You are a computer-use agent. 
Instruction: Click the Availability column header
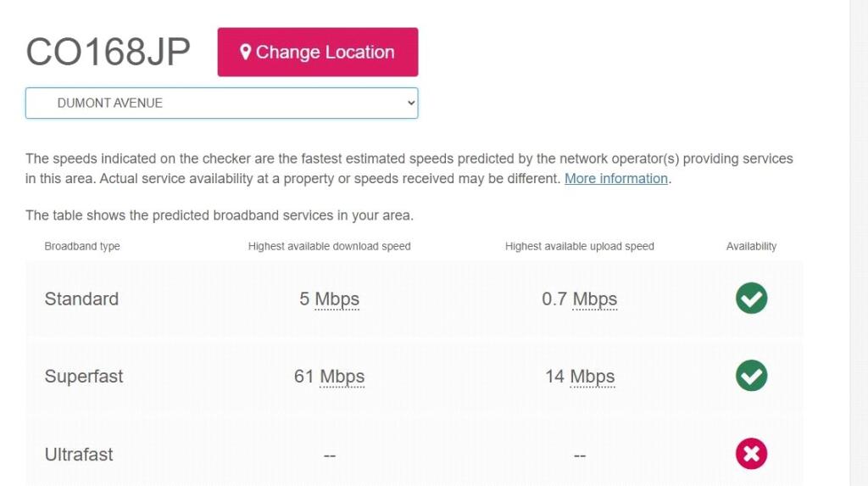[751, 247]
